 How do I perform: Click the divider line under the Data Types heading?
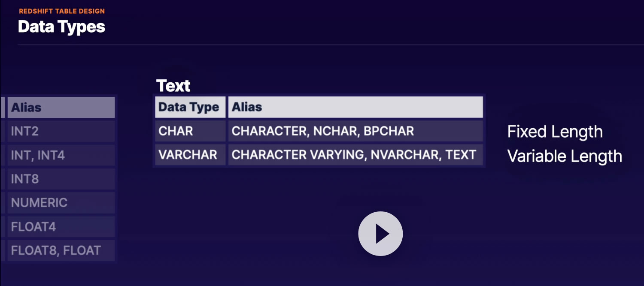(331, 45)
